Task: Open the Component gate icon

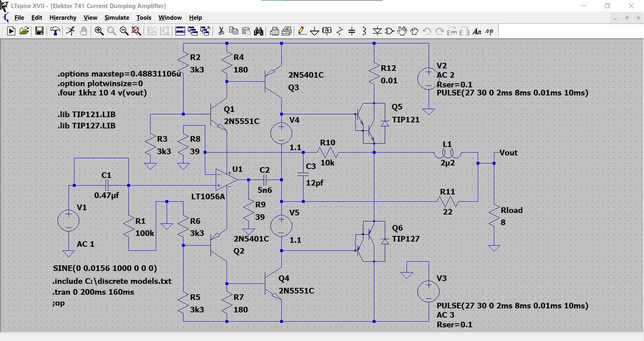Action: (390, 31)
